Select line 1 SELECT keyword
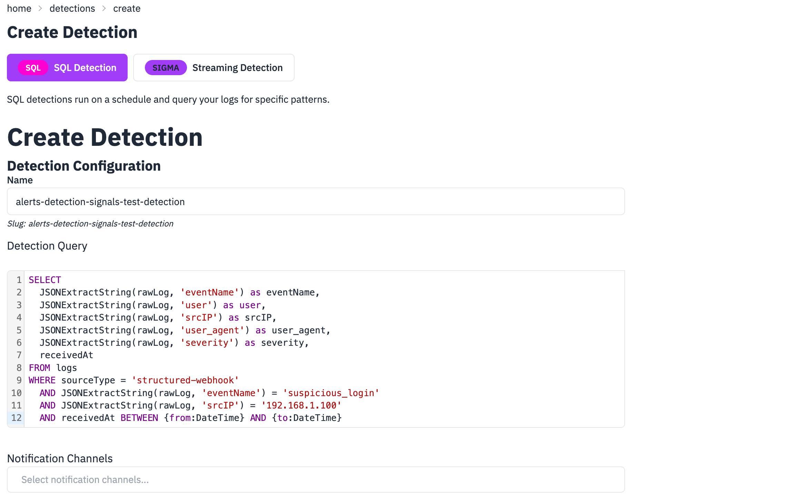Viewport: 812px width, 504px height. pos(45,280)
